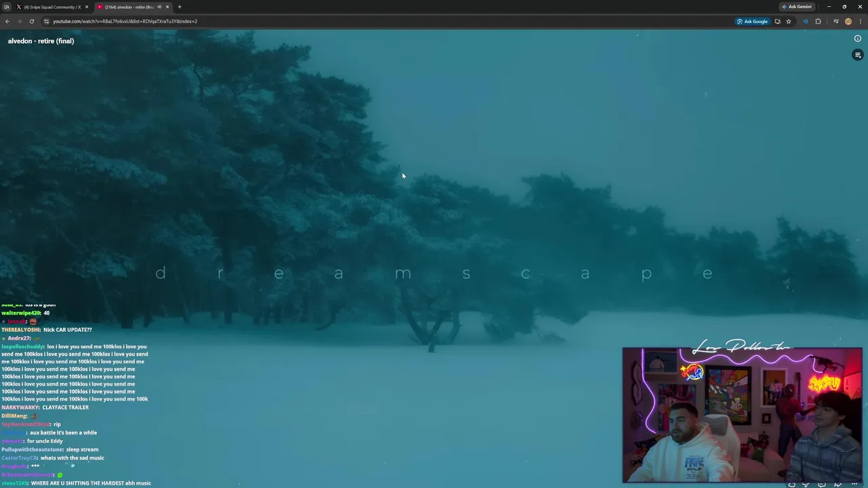
Task: Click username 'Pullupwiththeautotune' in chat
Action: 33,449
